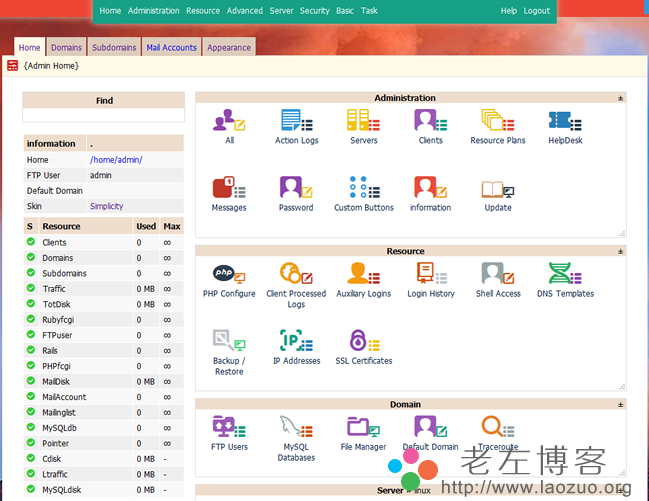Switch to the Subdomains tab

114,47
